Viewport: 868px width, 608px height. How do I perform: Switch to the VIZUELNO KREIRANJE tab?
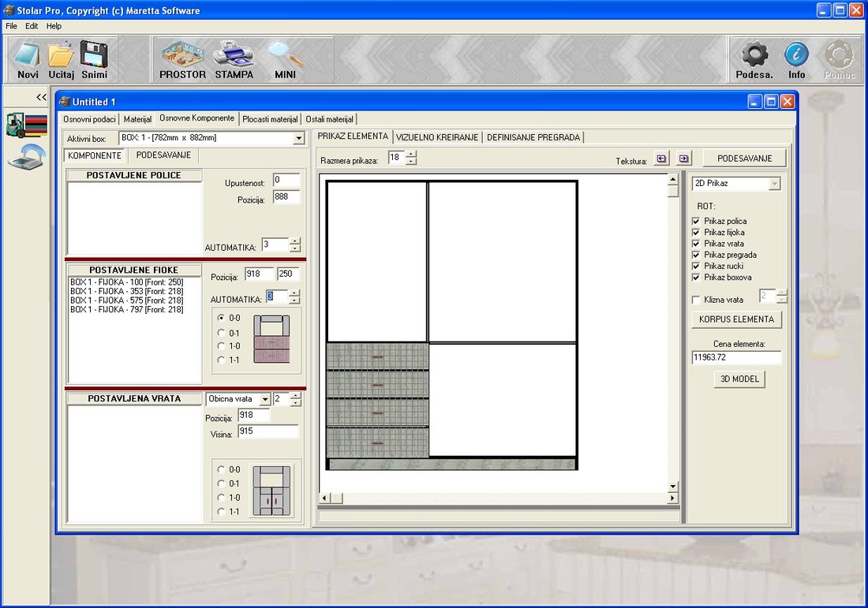coord(437,137)
